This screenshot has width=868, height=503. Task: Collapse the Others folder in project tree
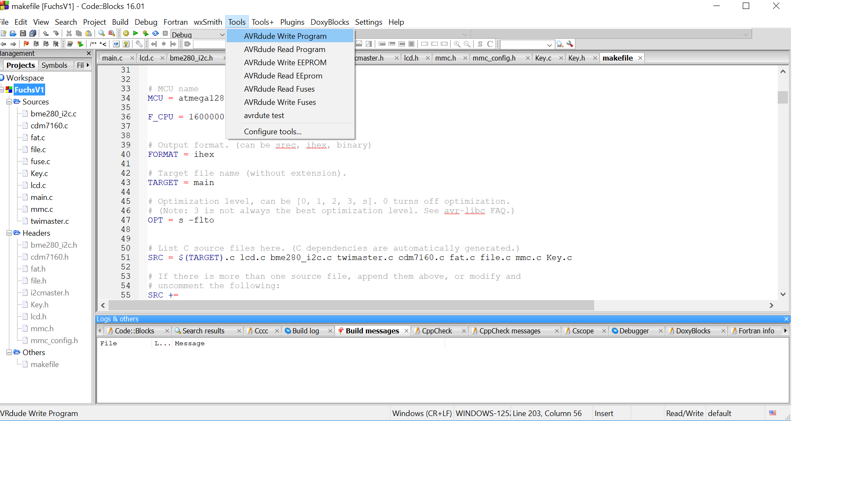tap(9, 353)
